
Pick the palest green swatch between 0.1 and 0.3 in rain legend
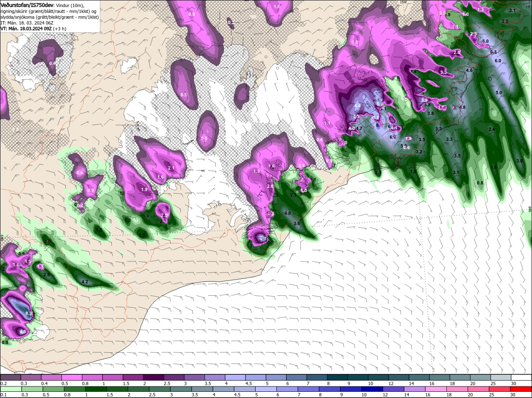(10, 389)
